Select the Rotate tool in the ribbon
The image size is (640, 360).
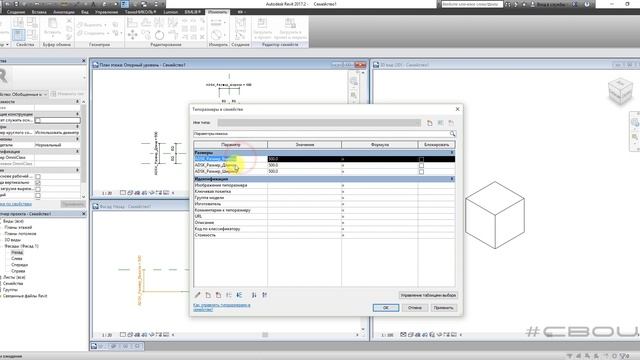coord(160,35)
